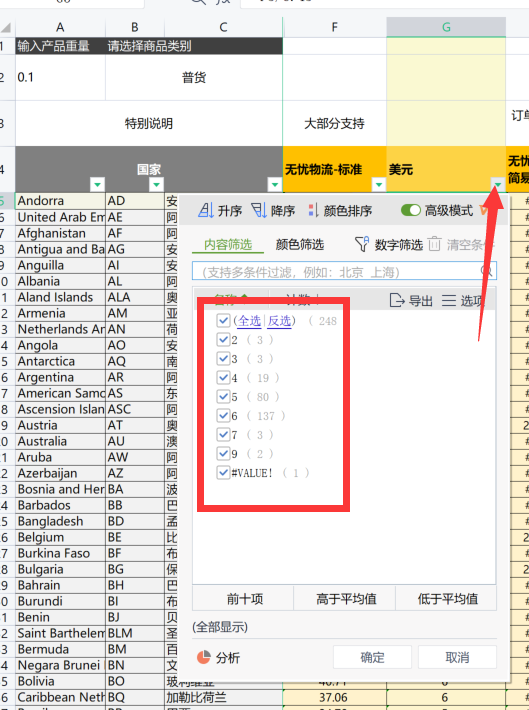
Task: Uncheck value 3 checkbox
Action: 223,359
